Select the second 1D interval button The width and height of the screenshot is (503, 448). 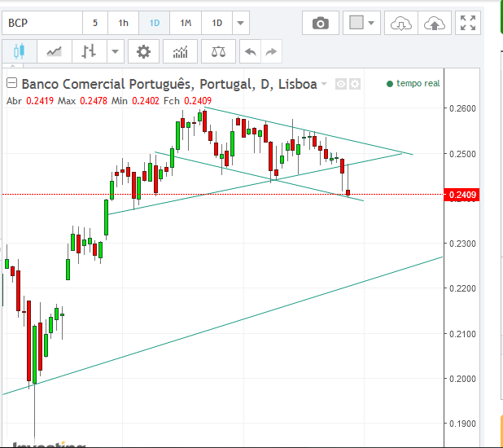pyautogui.click(x=217, y=23)
